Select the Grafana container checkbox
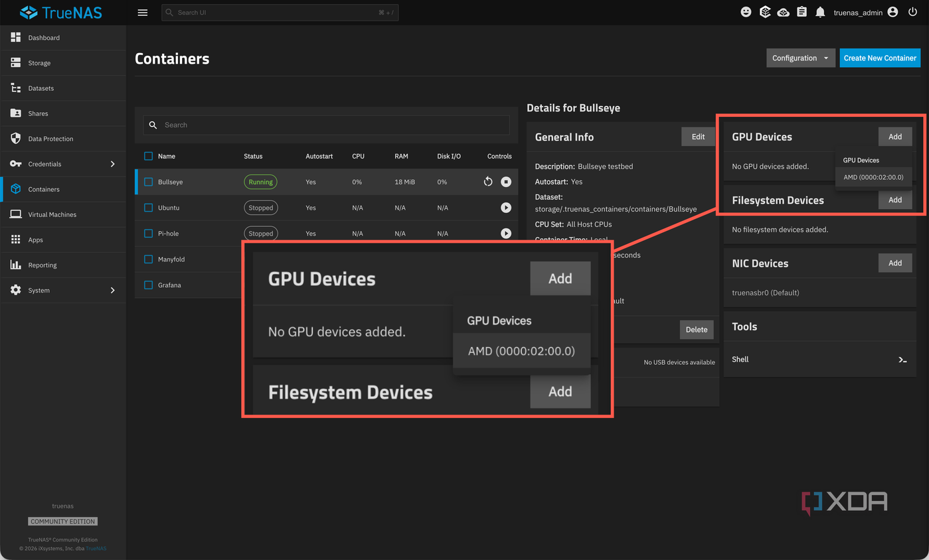 (x=149, y=285)
